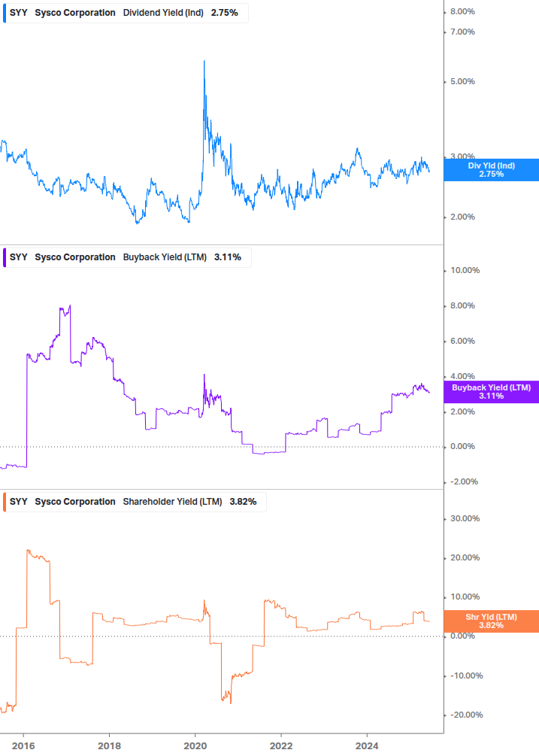Viewport: 539px width, 756px height.
Task: Click the 2018 label on the time axis
Action: tap(109, 746)
